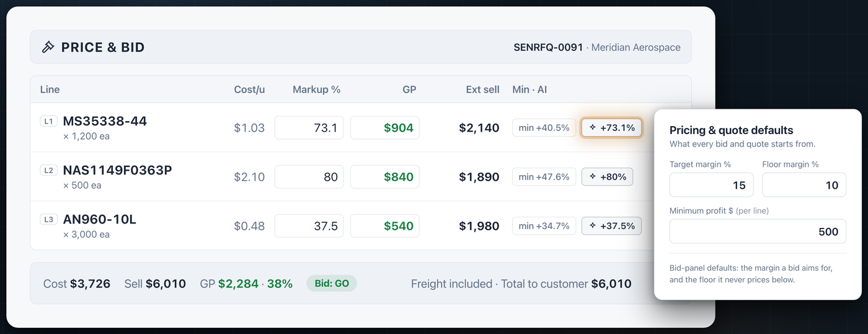Viewport: 868px width, 334px height.
Task: Click the GP field showing $904
Action: point(384,128)
